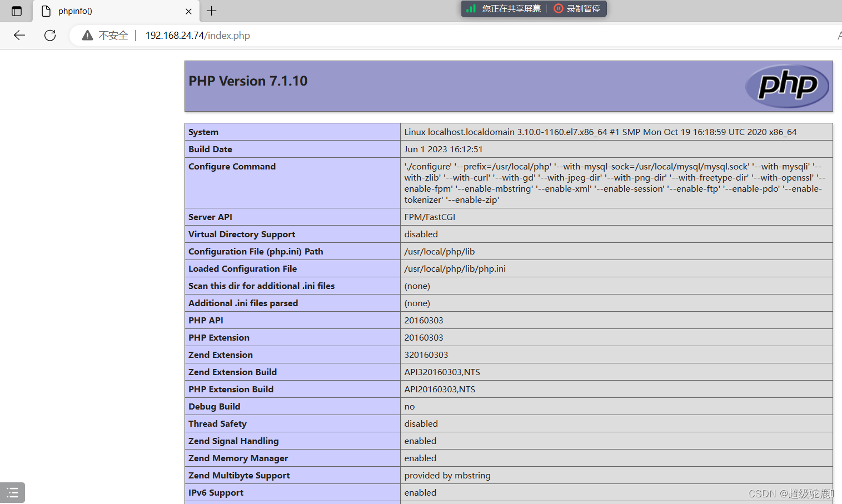Click the Server API label
842x504 pixels.
pyautogui.click(x=210, y=217)
